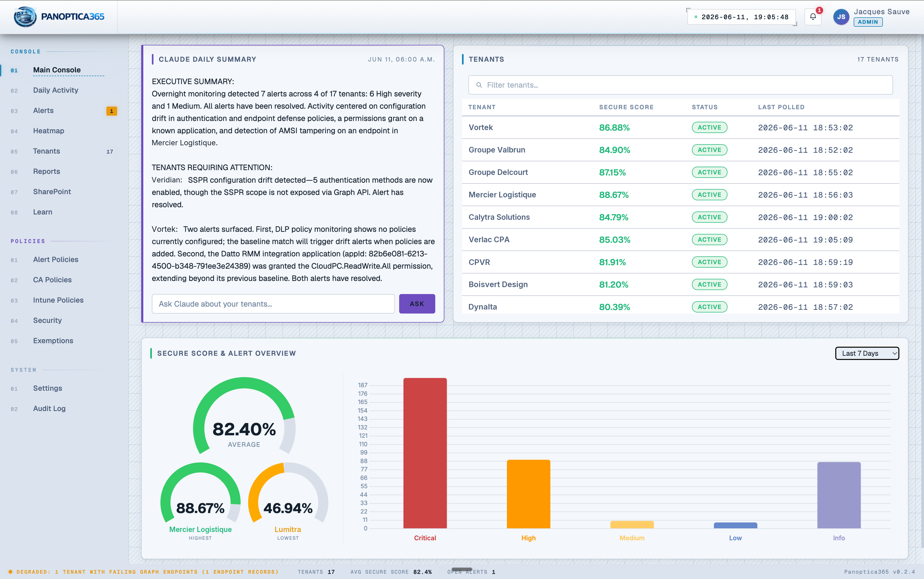Open the Audit Log
This screenshot has width=924, height=579.
point(49,409)
